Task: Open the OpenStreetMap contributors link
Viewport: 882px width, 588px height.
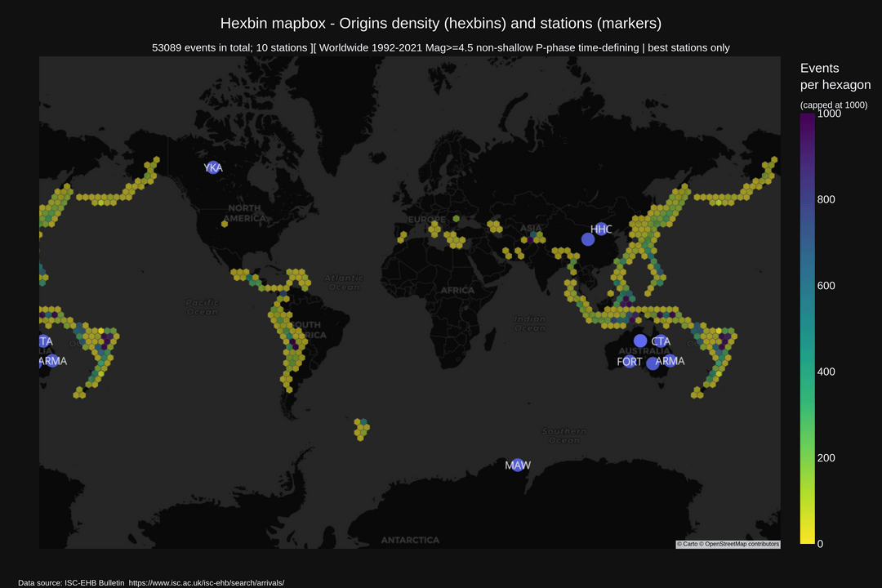Action: pyautogui.click(x=742, y=544)
